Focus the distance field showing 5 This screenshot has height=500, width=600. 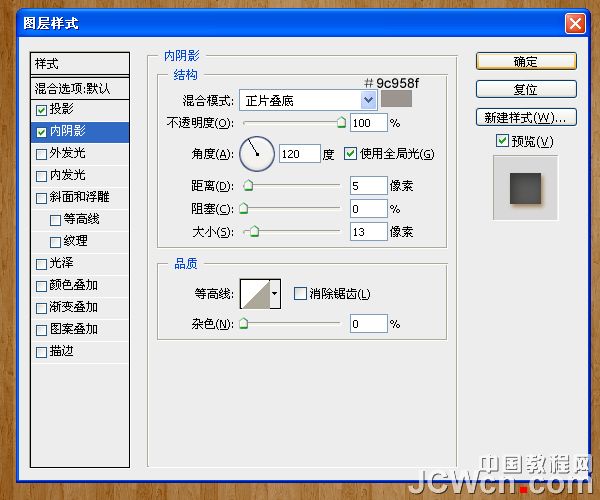(x=369, y=186)
